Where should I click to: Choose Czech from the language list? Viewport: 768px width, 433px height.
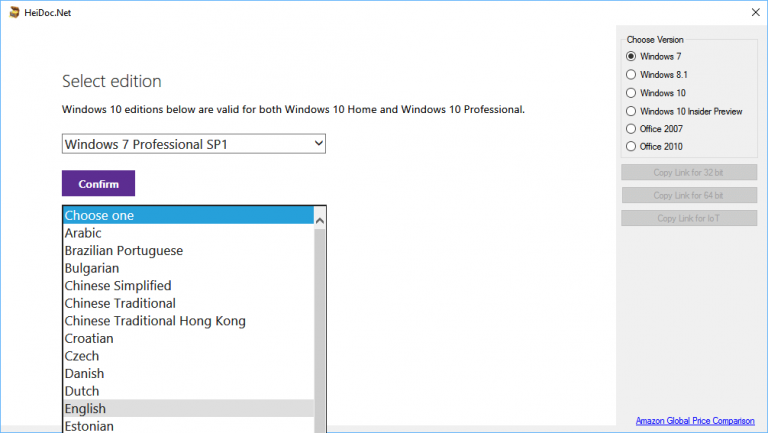[x=189, y=356]
